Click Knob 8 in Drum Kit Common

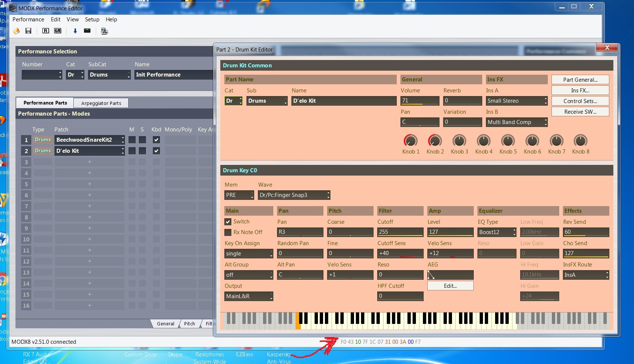pyautogui.click(x=581, y=141)
